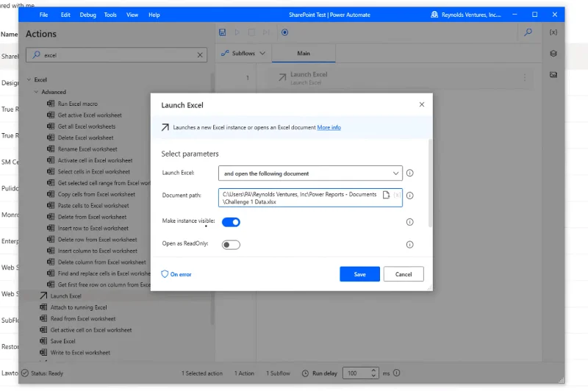Screen dimensions: 588x391
Task: Select the Launch Excel step in Main flow
Action: (398, 78)
